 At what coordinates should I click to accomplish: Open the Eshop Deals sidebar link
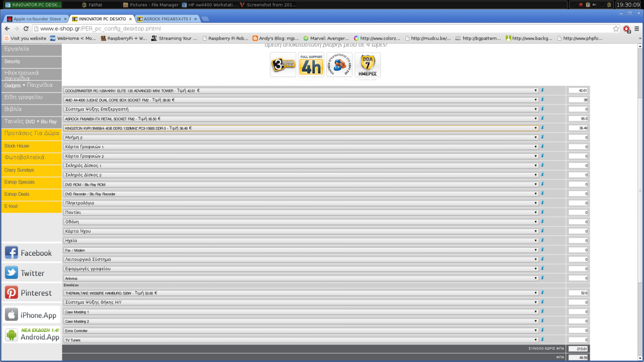[31, 194]
